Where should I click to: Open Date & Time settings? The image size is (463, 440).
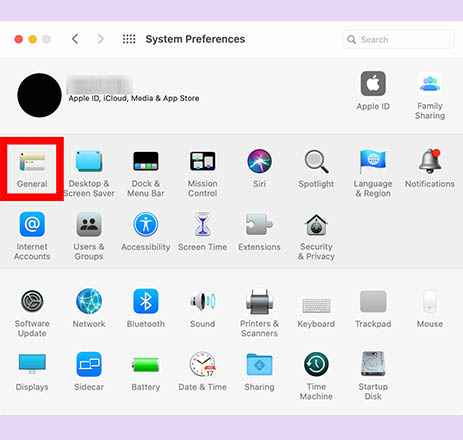(202, 372)
